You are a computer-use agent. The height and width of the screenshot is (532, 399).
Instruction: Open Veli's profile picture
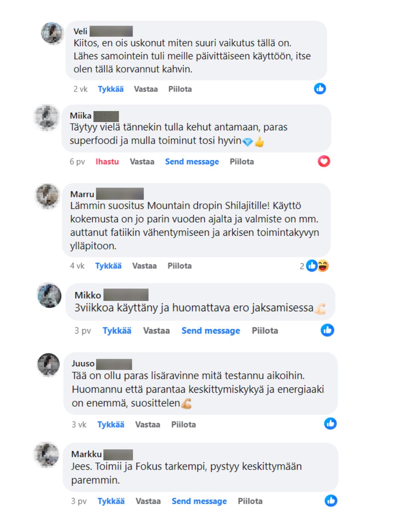point(52,33)
